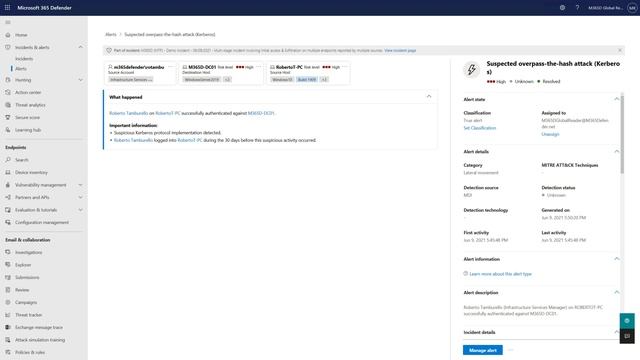Image resolution: width=640 pixels, height=360 pixels.
Task: Click the Action center icon
Action: tap(8, 93)
